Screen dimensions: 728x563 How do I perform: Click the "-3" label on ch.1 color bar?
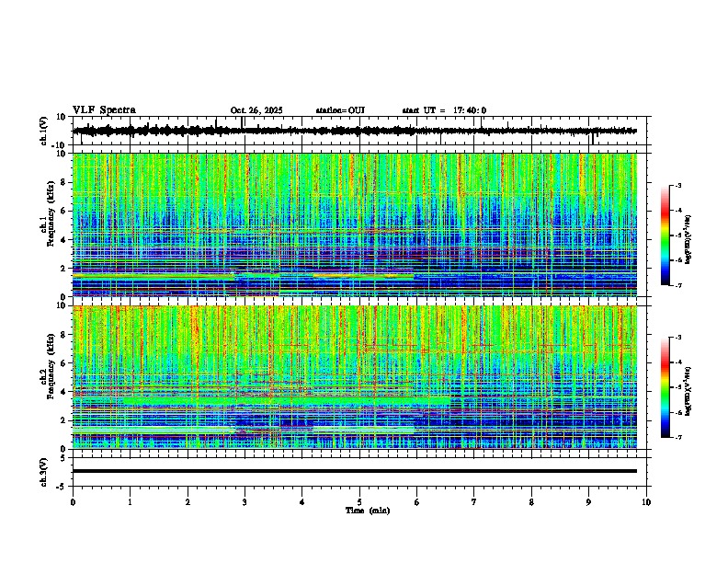678,186
